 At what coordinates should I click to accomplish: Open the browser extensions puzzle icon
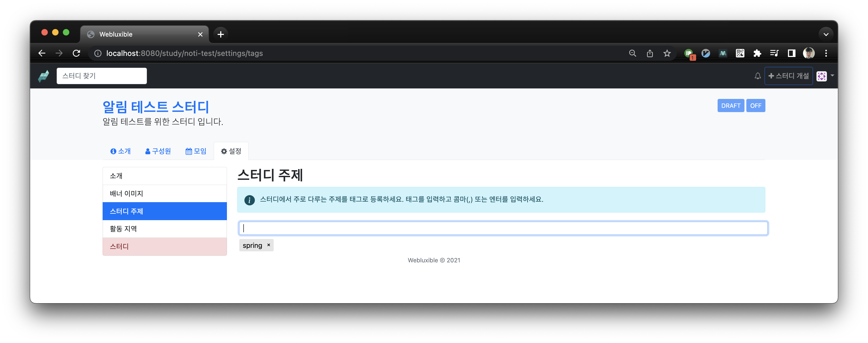pyautogui.click(x=757, y=53)
